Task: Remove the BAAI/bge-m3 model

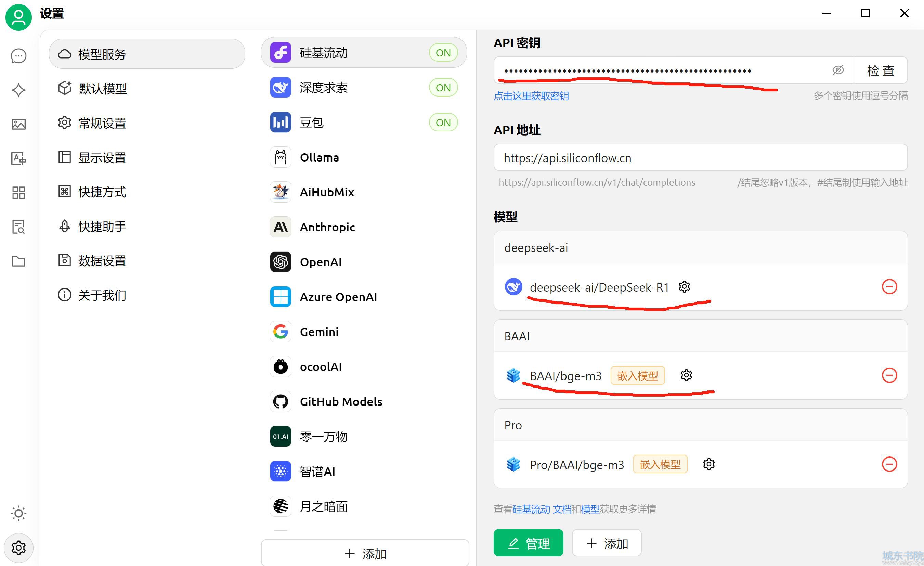Action: click(889, 375)
